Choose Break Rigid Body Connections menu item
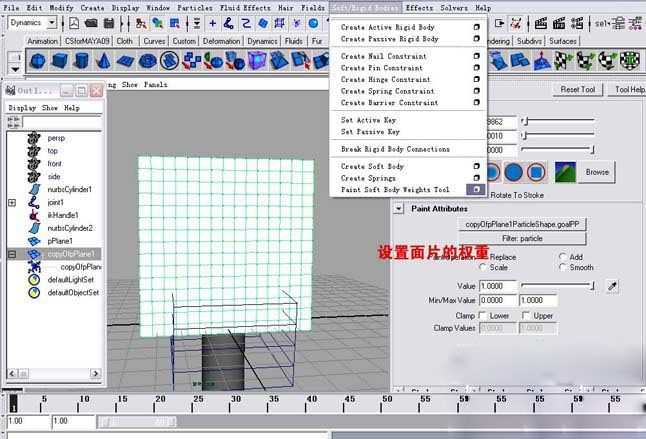Image resolution: width=646 pixels, height=439 pixels. point(395,149)
